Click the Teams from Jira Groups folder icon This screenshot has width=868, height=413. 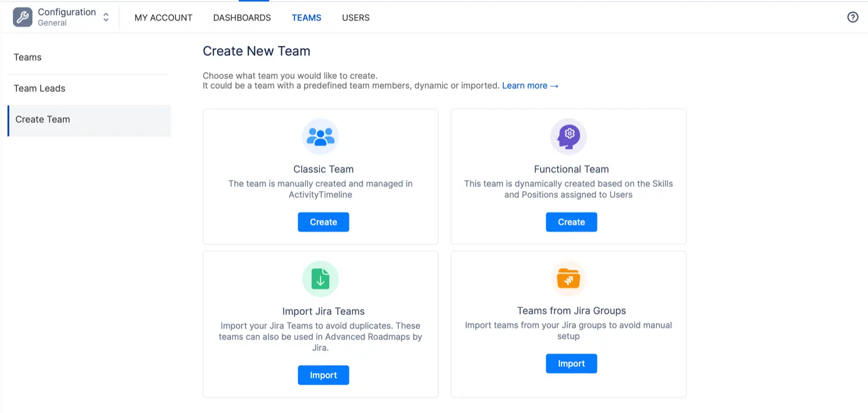tap(568, 279)
